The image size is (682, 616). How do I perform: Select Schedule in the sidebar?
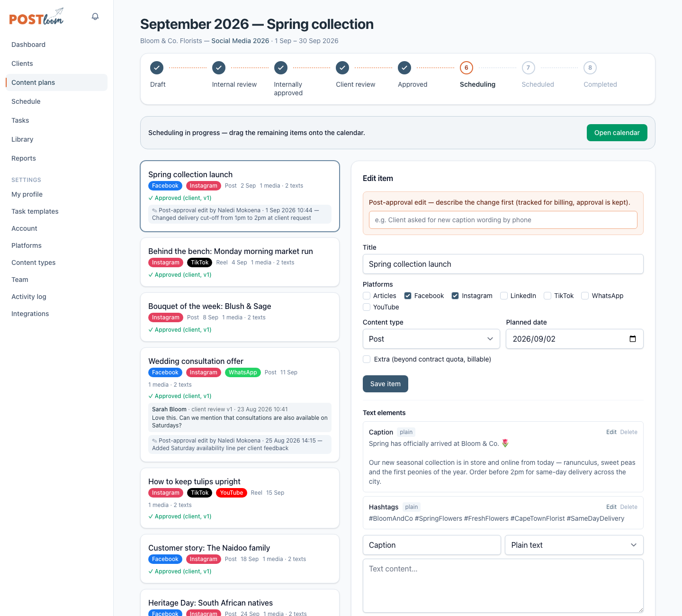[56, 101]
